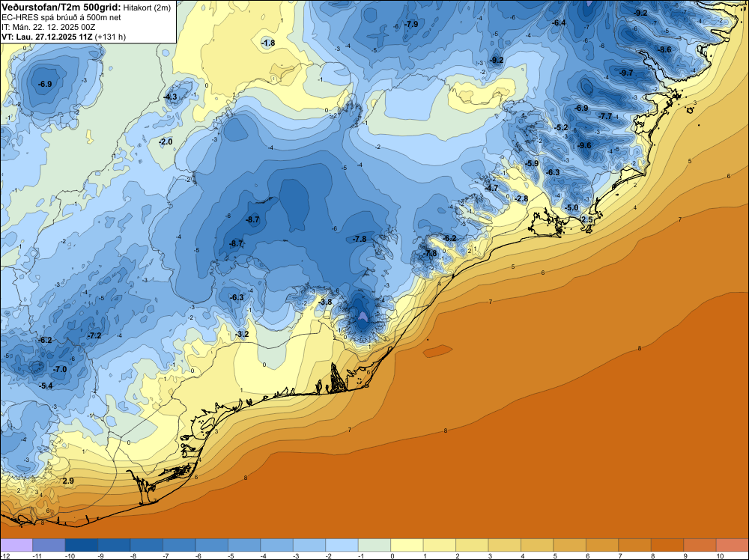
Task: Click the '-3.8' temperature label
Action: (325, 302)
